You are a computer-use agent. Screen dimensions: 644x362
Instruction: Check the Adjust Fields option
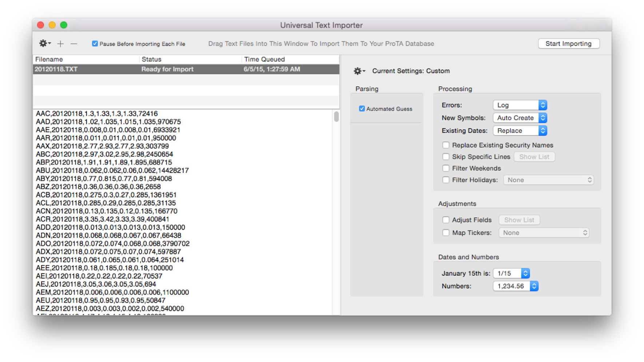click(446, 220)
